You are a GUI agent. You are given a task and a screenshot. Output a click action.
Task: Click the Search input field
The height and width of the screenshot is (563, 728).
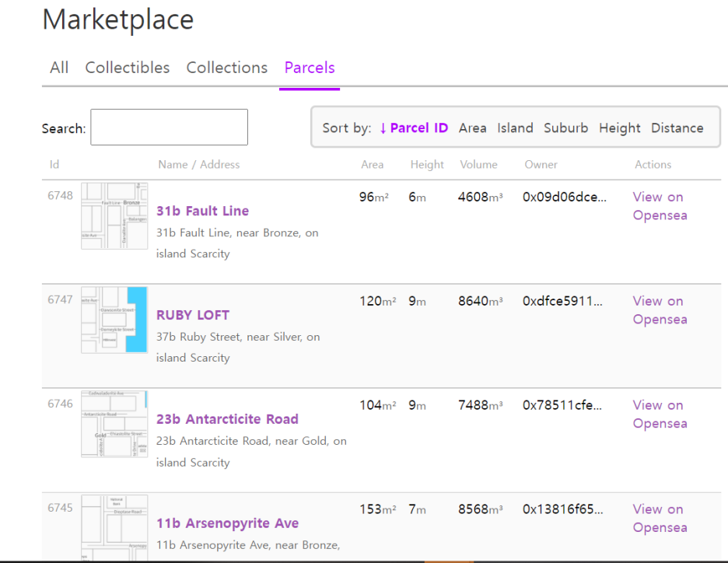[169, 128]
